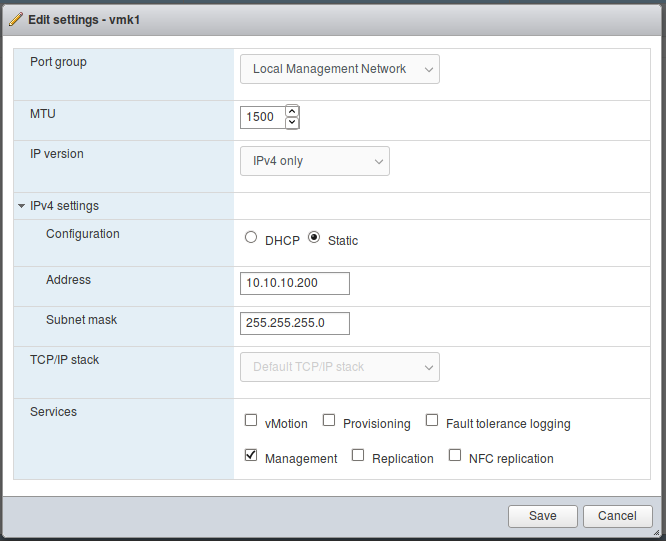The image size is (666, 541).
Task: Enable Fault tolerance logging checkbox
Action: (x=432, y=420)
